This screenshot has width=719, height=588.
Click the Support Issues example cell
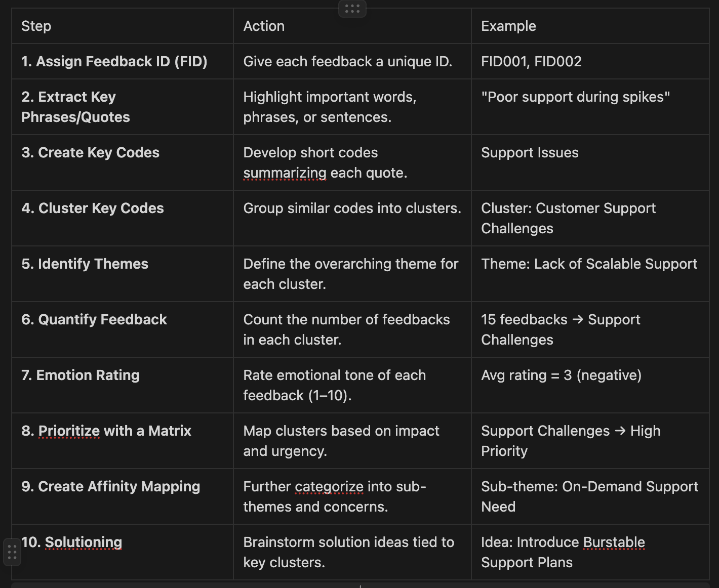click(590, 162)
